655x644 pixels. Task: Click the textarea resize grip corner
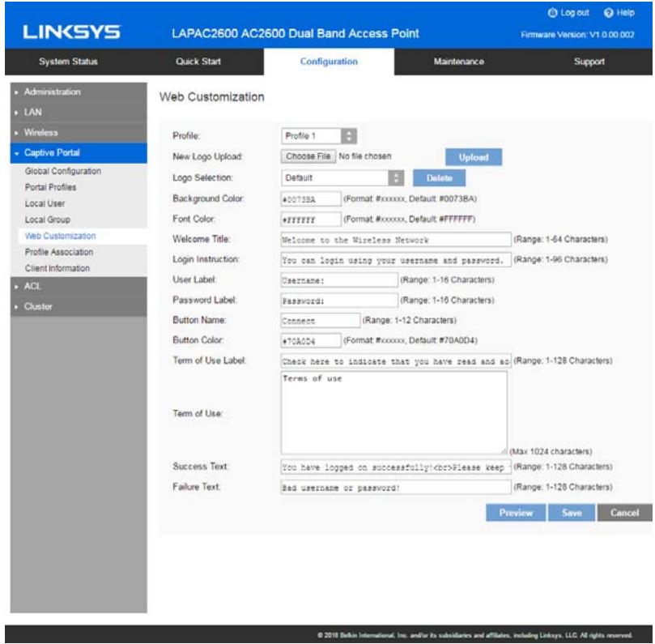pos(504,451)
